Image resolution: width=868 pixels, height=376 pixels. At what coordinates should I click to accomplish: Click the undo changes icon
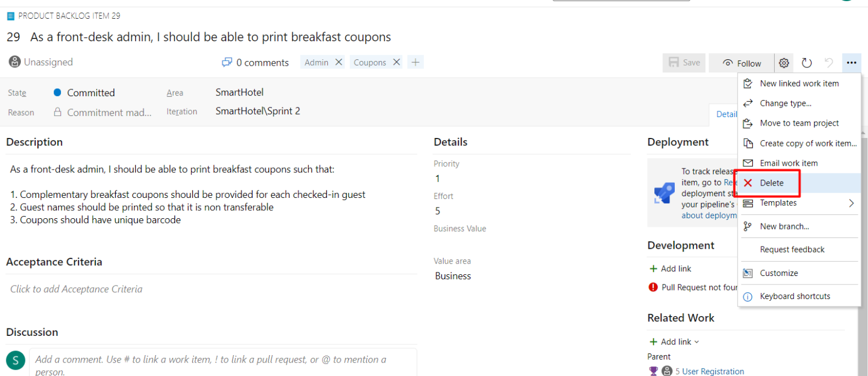point(829,63)
